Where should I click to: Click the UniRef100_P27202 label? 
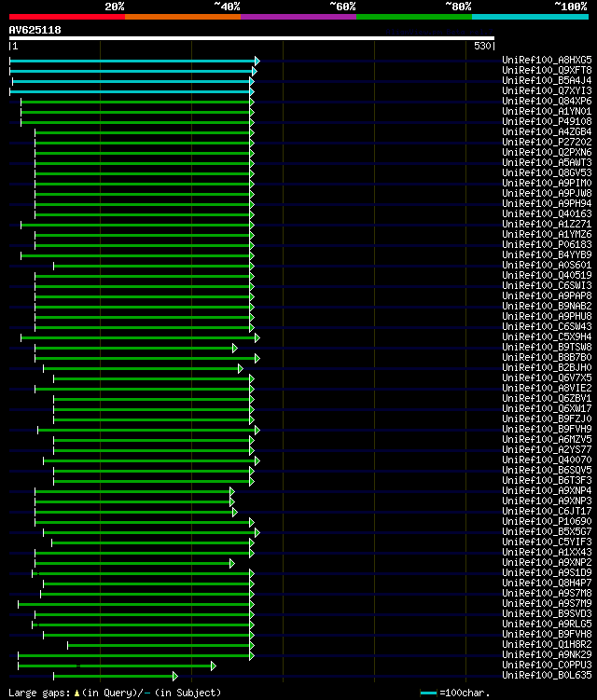click(547, 142)
